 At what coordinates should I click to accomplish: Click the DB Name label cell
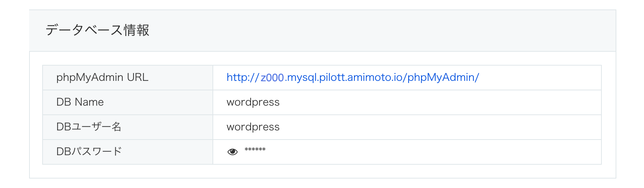tap(128, 102)
